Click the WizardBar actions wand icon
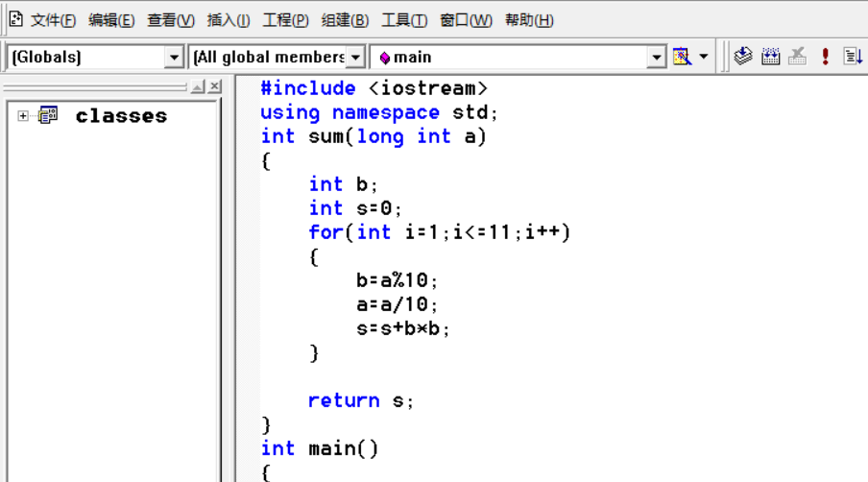 pos(682,57)
